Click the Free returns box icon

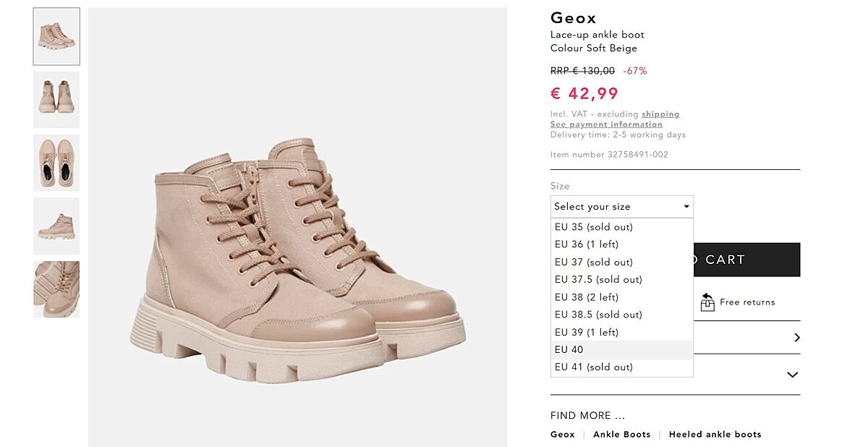click(x=707, y=302)
